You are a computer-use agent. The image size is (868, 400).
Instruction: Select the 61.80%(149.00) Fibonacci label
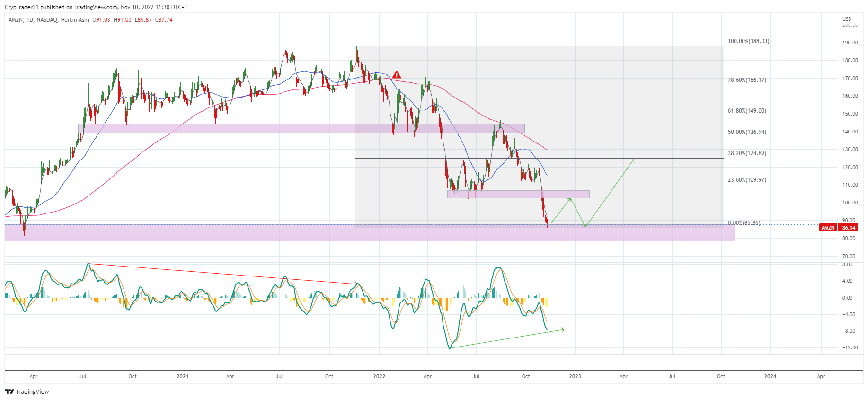tap(747, 111)
